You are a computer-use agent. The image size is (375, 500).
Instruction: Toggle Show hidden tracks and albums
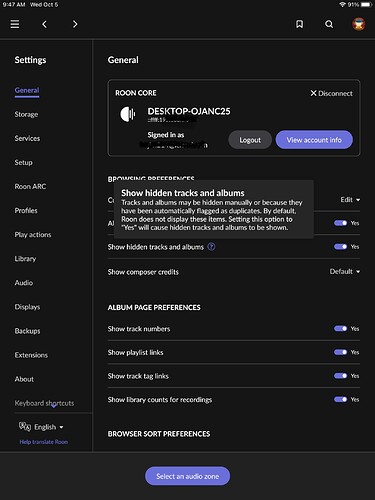[x=340, y=247]
